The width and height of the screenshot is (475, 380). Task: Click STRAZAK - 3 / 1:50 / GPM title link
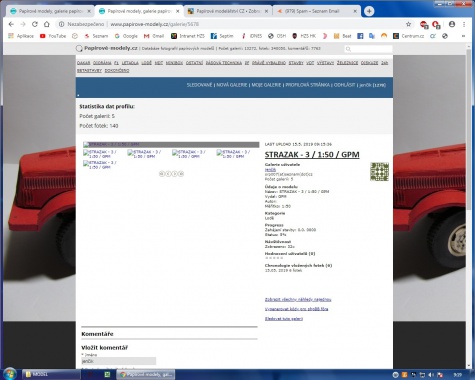312,155
